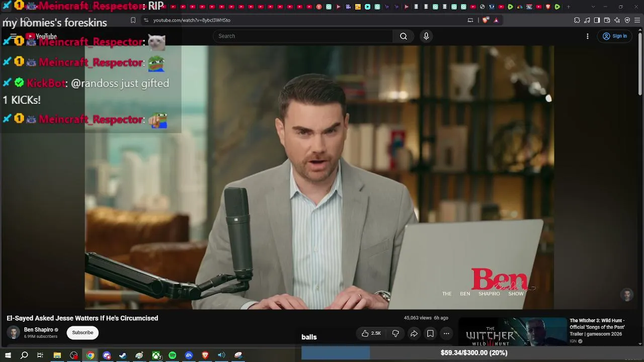
Task: Open Brave VPN shield icon
Action: (x=627, y=20)
